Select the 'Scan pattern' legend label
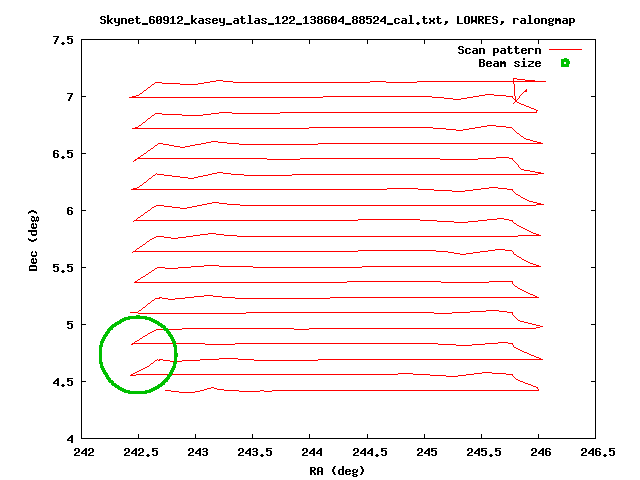640x480 pixels. [499, 50]
